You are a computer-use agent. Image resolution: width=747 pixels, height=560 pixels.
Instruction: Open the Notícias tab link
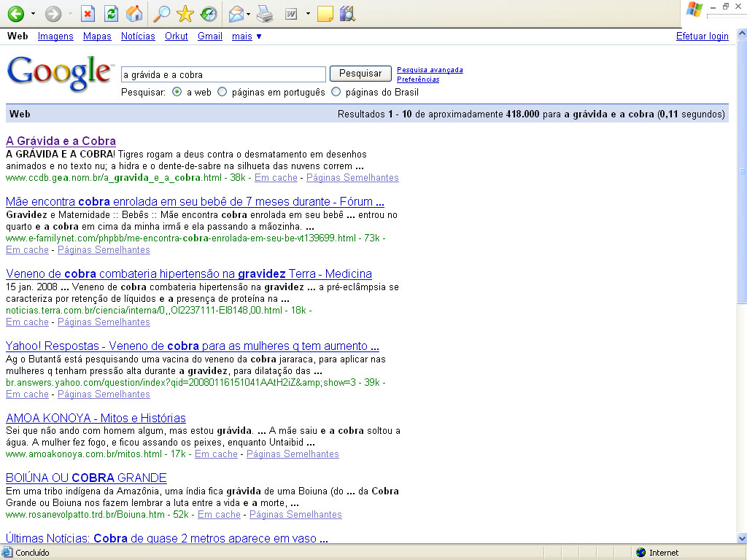point(138,36)
